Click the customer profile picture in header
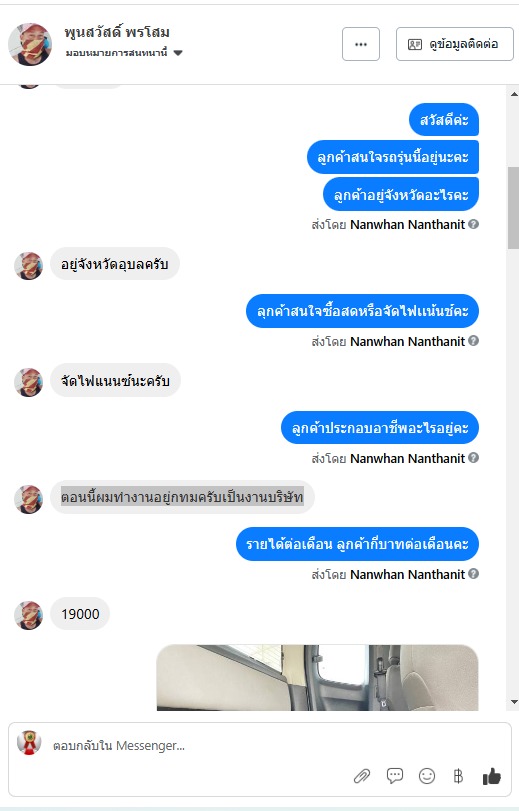 30,44
